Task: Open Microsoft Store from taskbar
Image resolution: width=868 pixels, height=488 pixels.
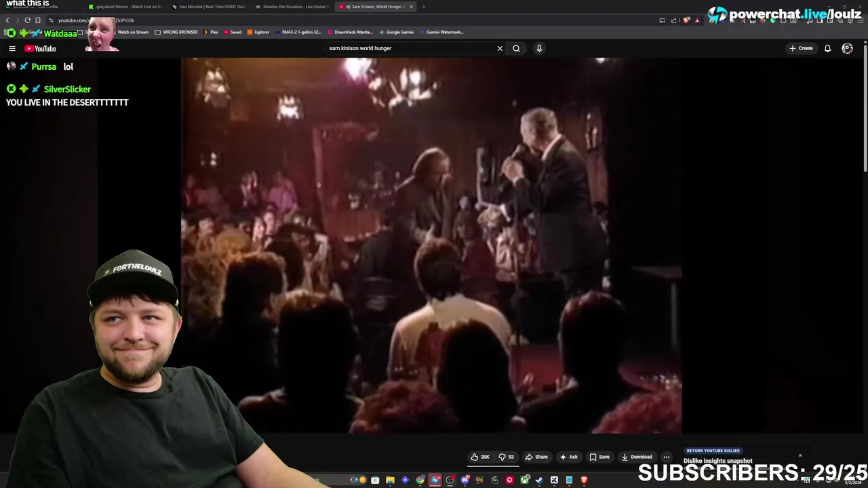Action: 375,480
